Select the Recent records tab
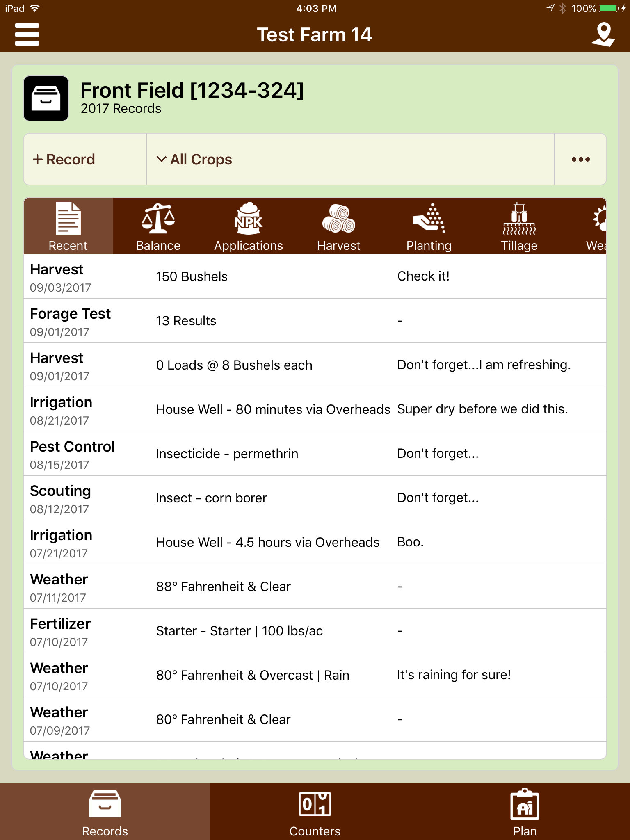The image size is (630, 840). 68,226
